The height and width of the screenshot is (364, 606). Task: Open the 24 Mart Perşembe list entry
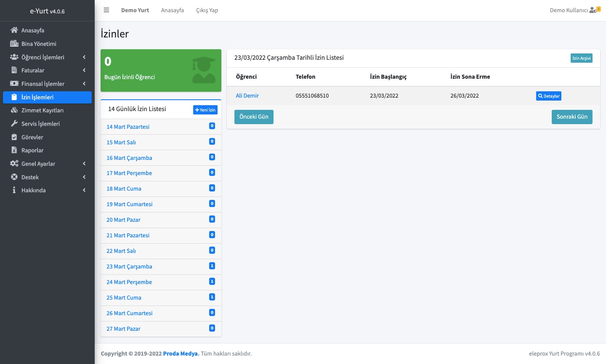[x=129, y=282]
